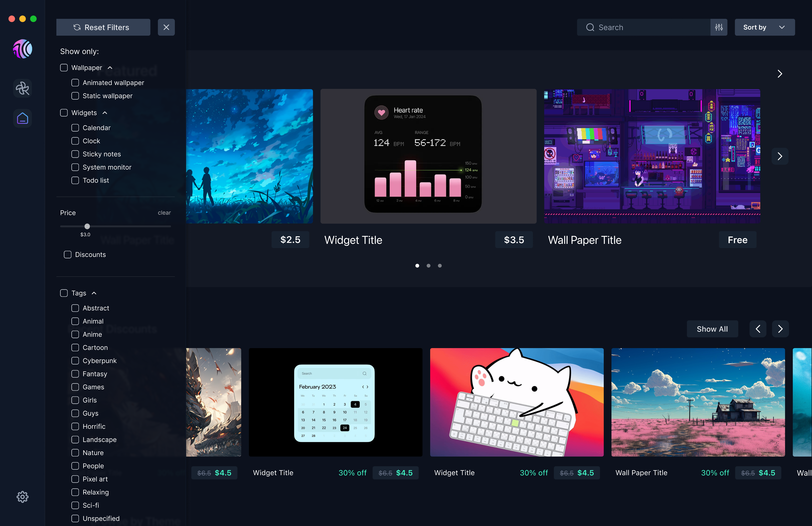Viewport: 812px width, 526px height.
Task: Go to previous discount items arrow
Action: (x=758, y=329)
